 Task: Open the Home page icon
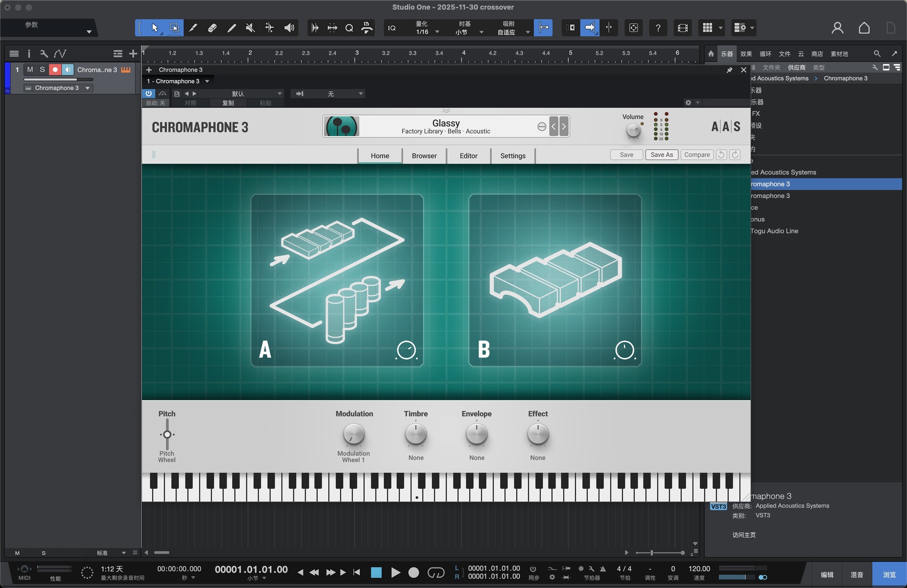coord(864,28)
